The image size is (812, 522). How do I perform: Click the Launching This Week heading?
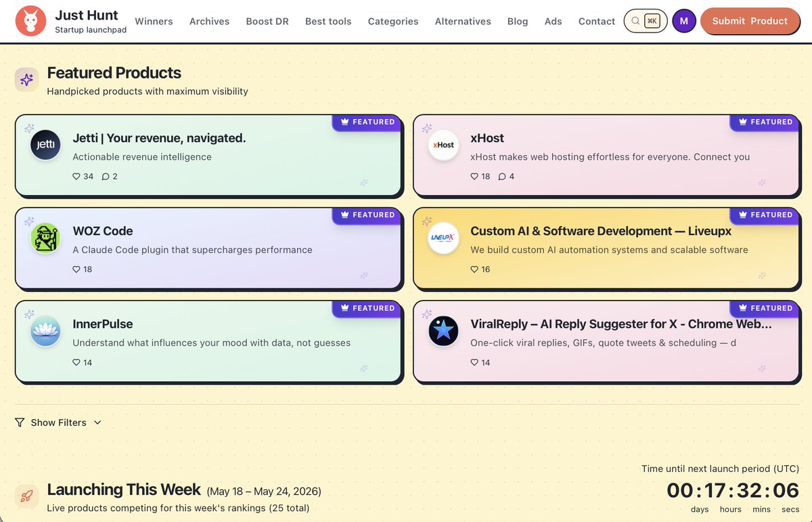[x=124, y=490]
